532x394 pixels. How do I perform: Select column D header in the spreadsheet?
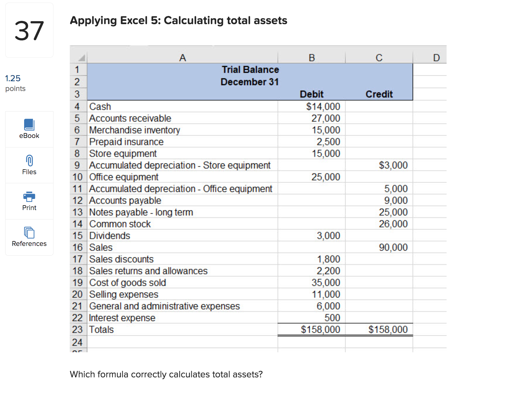pyautogui.click(x=436, y=57)
